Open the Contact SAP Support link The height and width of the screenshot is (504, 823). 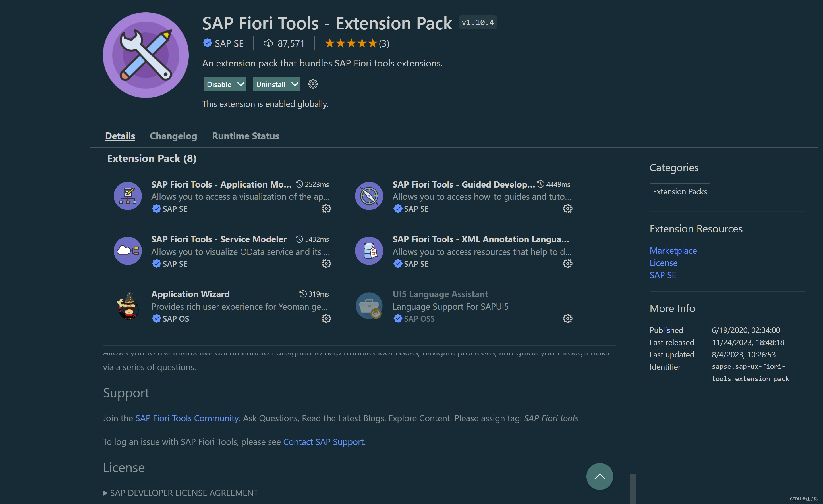(323, 441)
